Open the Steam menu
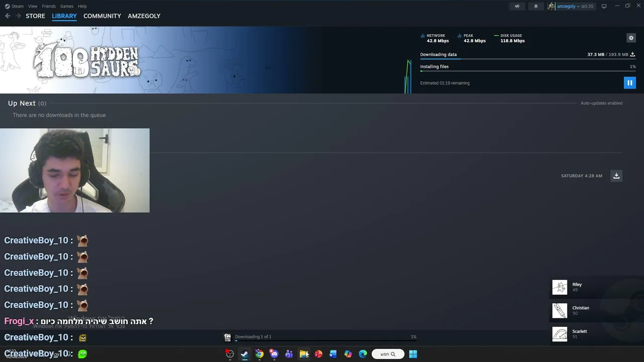This screenshot has width=644, height=362. click(14, 6)
